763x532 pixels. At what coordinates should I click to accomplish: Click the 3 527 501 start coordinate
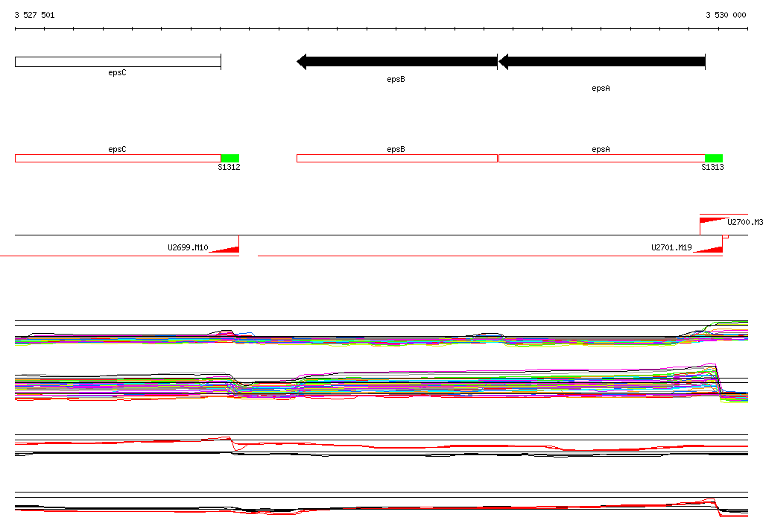(34, 15)
